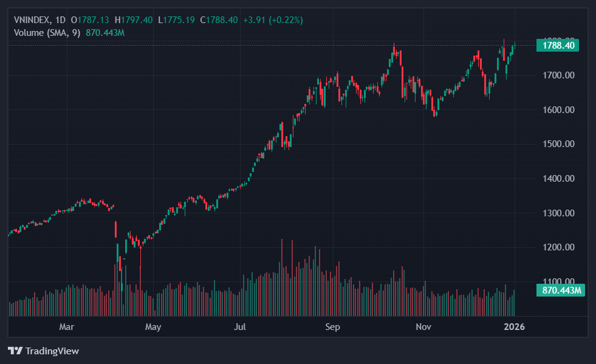Click the VNINDEX symbol label

pyautogui.click(x=32, y=20)
